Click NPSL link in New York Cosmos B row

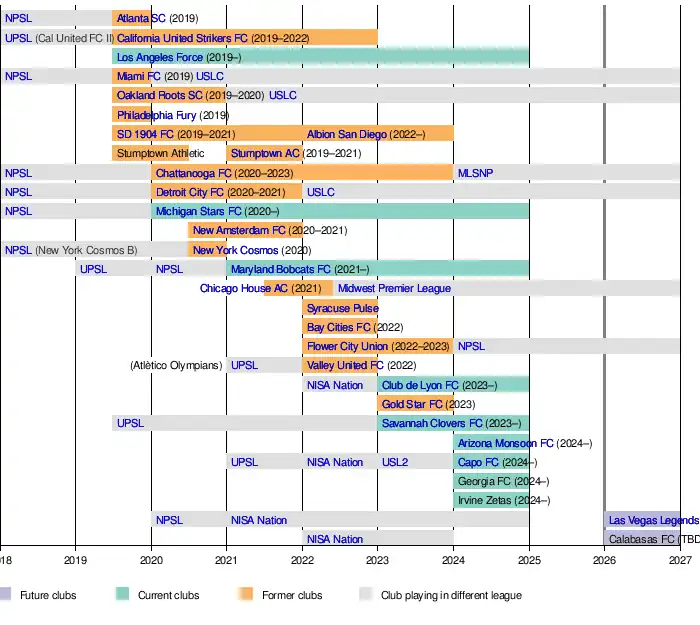click(18, 250)
